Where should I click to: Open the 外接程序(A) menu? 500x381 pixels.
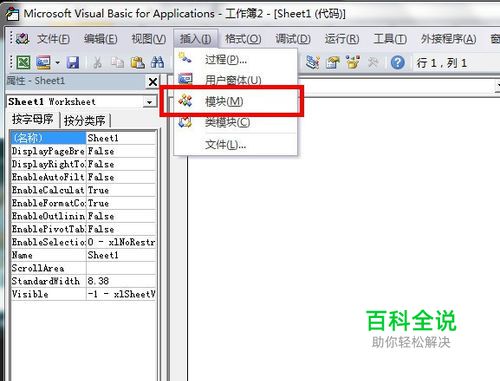click(x=448, y=39)
